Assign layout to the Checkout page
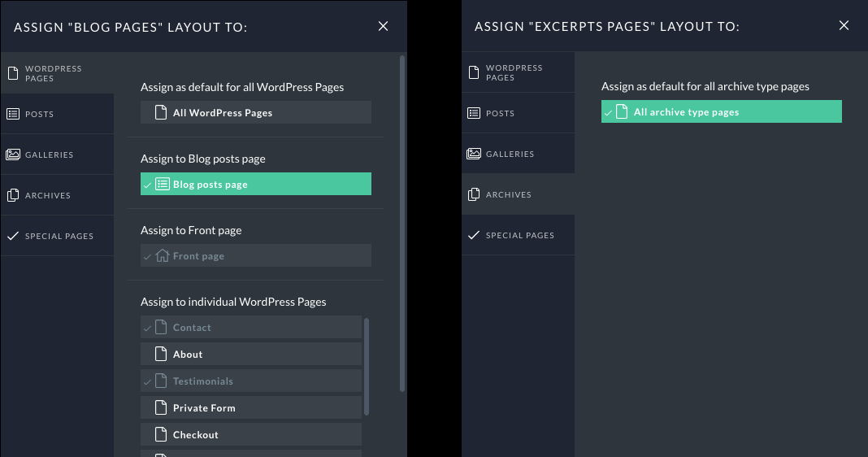Screen dimensions: 868x457 (251, 435)
